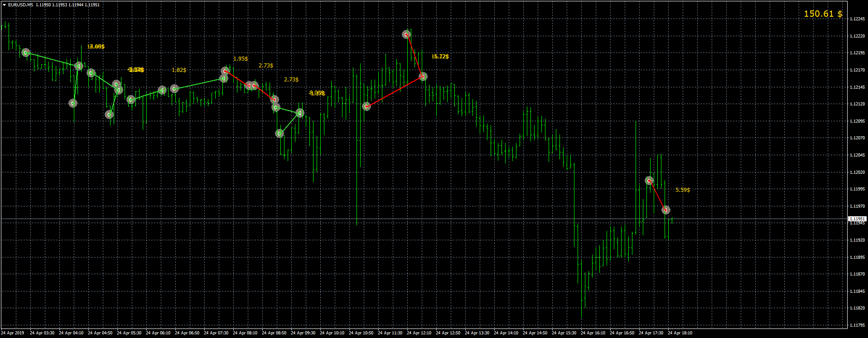Open the chart menu triangle beside EURUSD,M5
Screen dimensions: 868x338
(x=4, y=5)
